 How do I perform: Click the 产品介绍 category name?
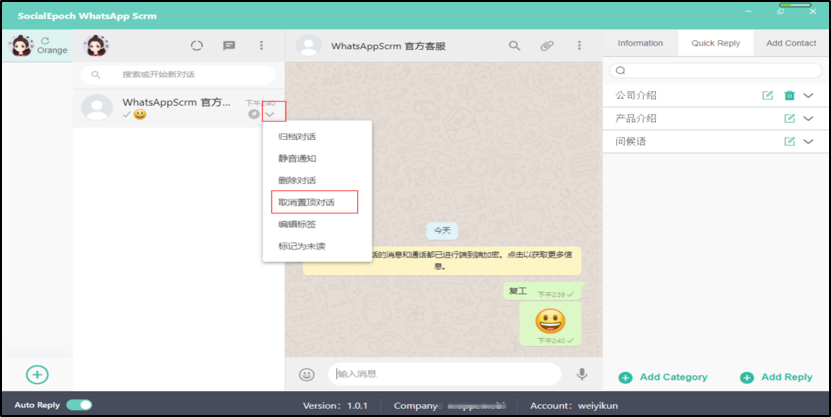click(636, 118)
